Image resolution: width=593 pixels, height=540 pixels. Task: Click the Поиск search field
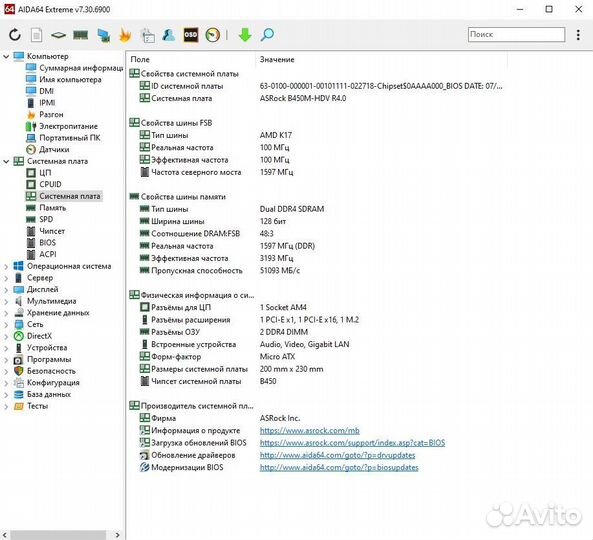point(516,34)
